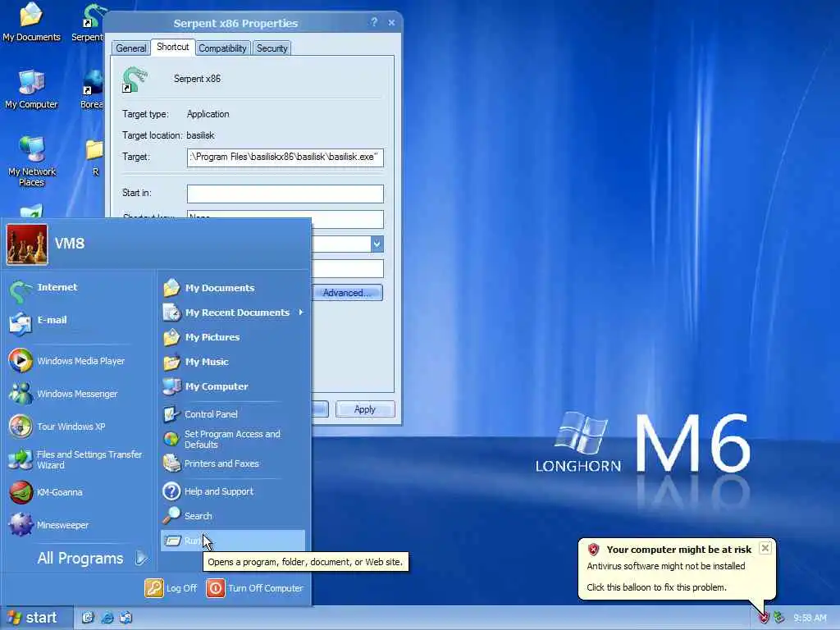The width and height of the screenshot is (840, 630).
Task: Click the Target path input field
Action: pyautogui.click(x=285, y=157)
